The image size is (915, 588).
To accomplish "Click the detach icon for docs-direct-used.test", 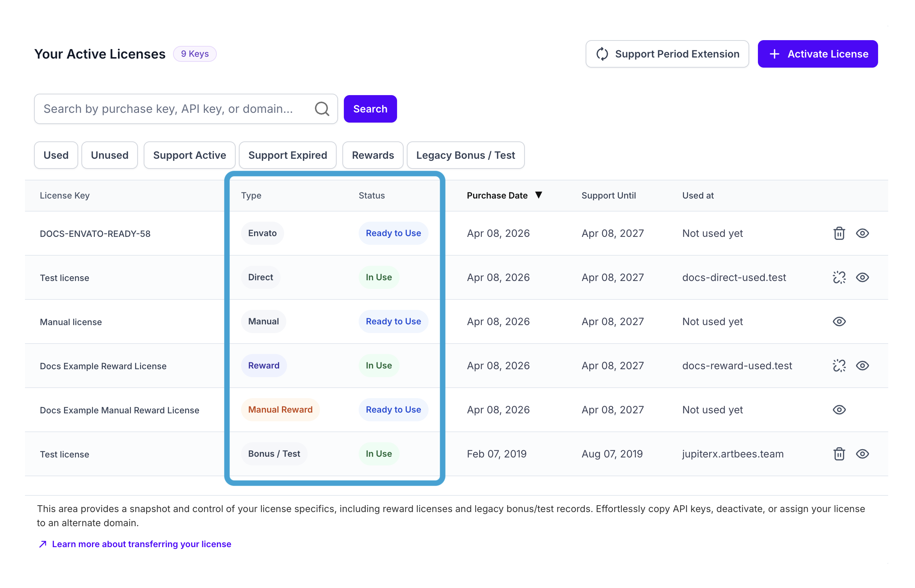I will pyautogui.click(x=839, y=277).
